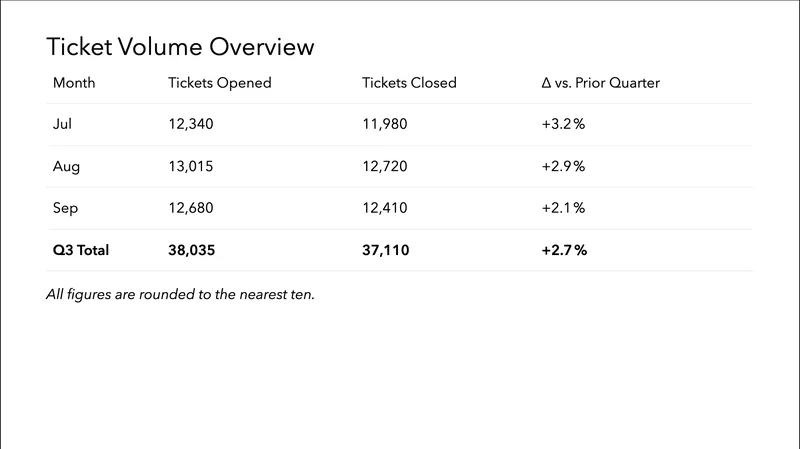Select the bold "Q3 Total" row label
This screenshot has width=800, height=449.
point(81,251)
